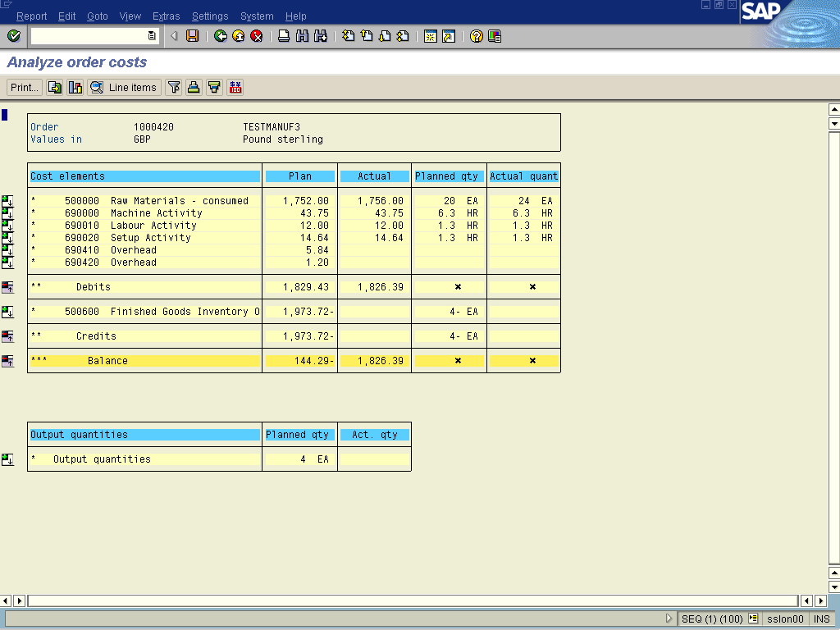Open the yellow Help question mark icon
This screenshot has height=630, width=840.
coord(476,36)
